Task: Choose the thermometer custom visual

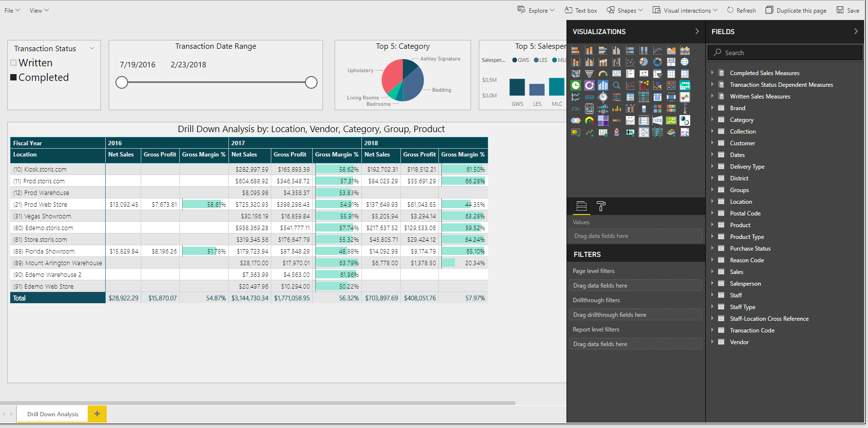Action: click(x=685, y=109)
